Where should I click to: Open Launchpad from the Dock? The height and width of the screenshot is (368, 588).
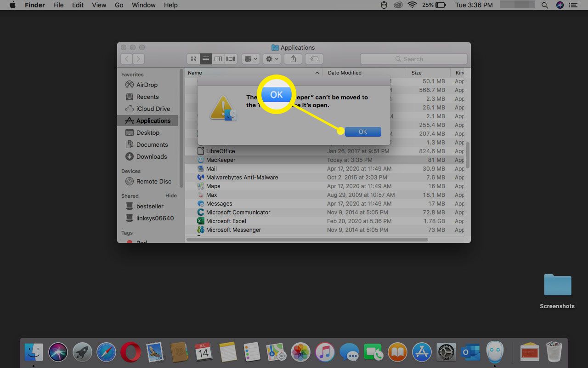click(x=82, y=352)
